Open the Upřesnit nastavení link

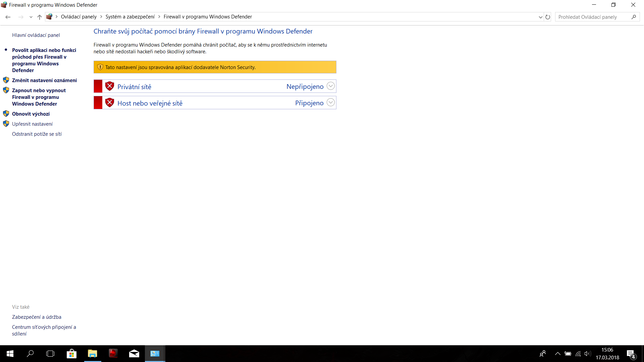tap(32, 124)
